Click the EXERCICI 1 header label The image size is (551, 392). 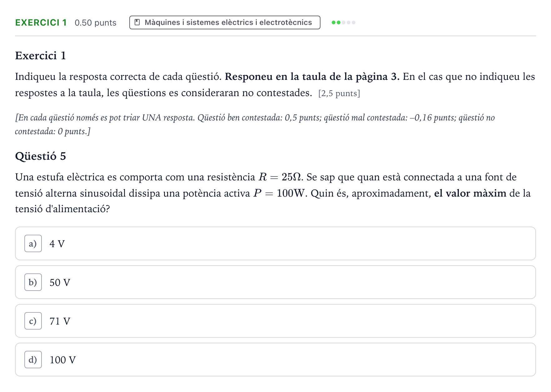coord(41,22)
